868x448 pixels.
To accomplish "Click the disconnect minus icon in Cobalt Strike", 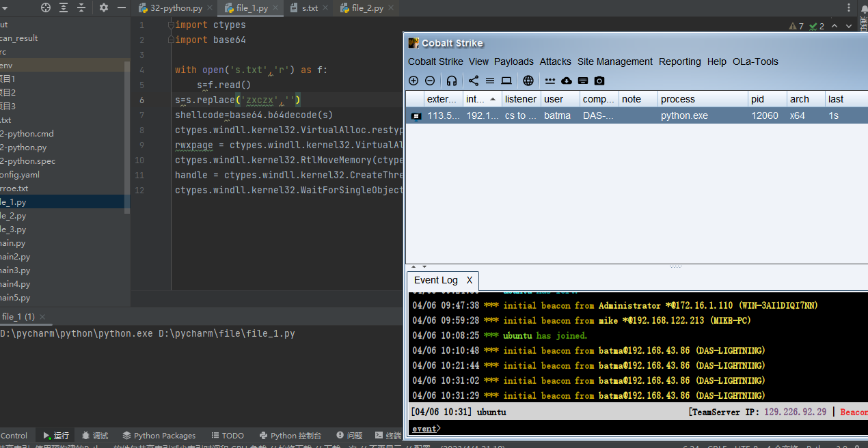I will coord(430,81).
